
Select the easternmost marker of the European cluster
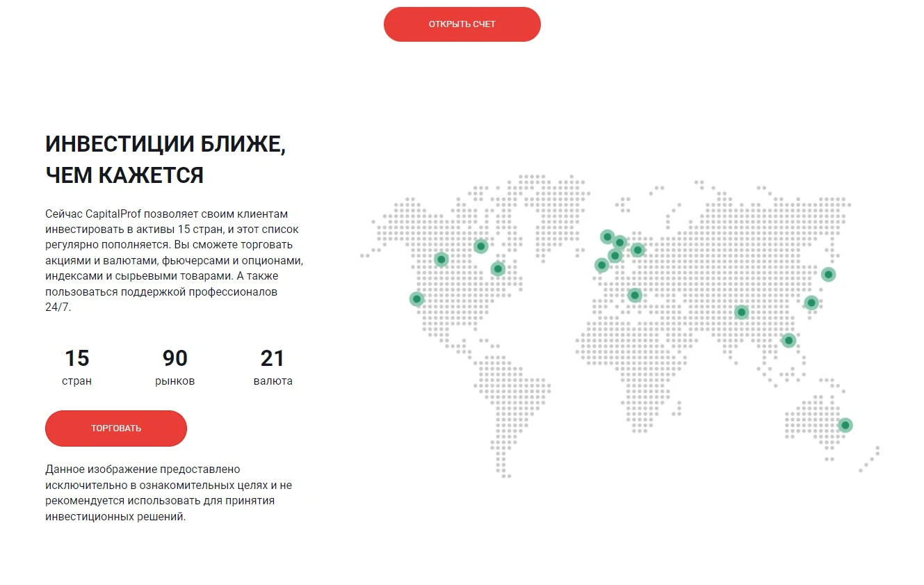[x=638, y=250]
